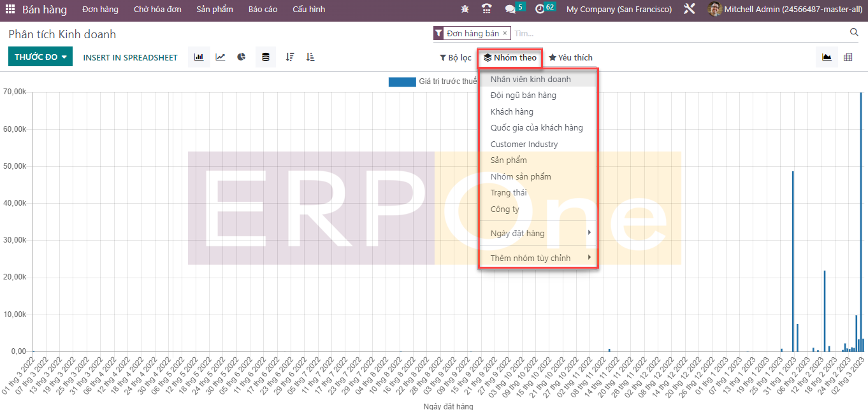Open the debug bug icon menu
Viewport: 868px width, 410px height.
tap(465, 10)
